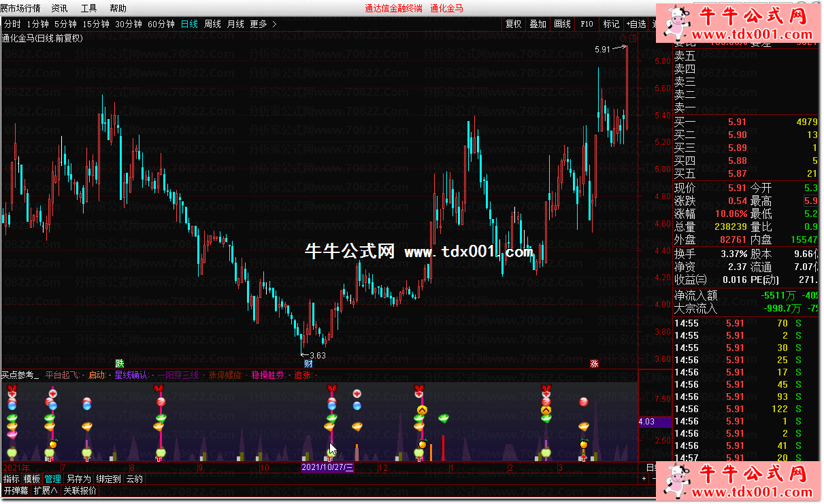Image resolution: width=824 pixels, height=504 pixels.
Task: Click the 平台起飞 indicator label
Action: tap(63, 375)
